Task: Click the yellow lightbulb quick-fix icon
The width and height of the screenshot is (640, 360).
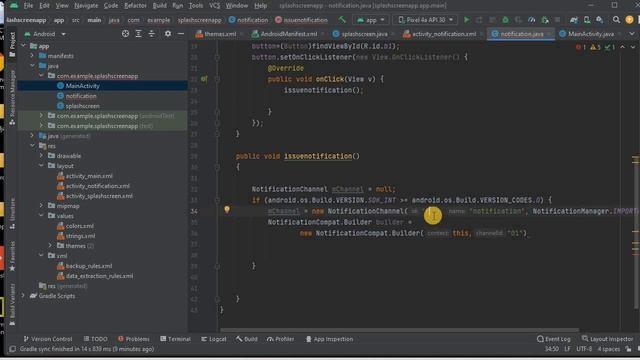Action: coord(227,210)
